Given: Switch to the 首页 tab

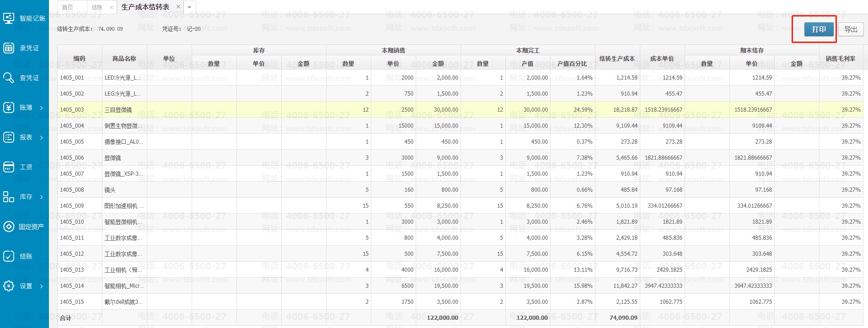Looking at the screenshot, I should coord(68,7).
